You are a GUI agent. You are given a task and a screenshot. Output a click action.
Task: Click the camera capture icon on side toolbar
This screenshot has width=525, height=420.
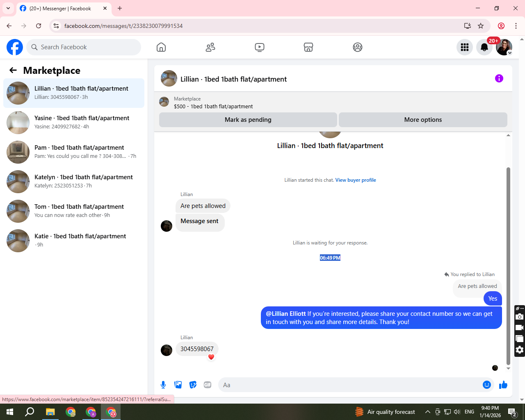pyautogui.click(x=520, y=317)
